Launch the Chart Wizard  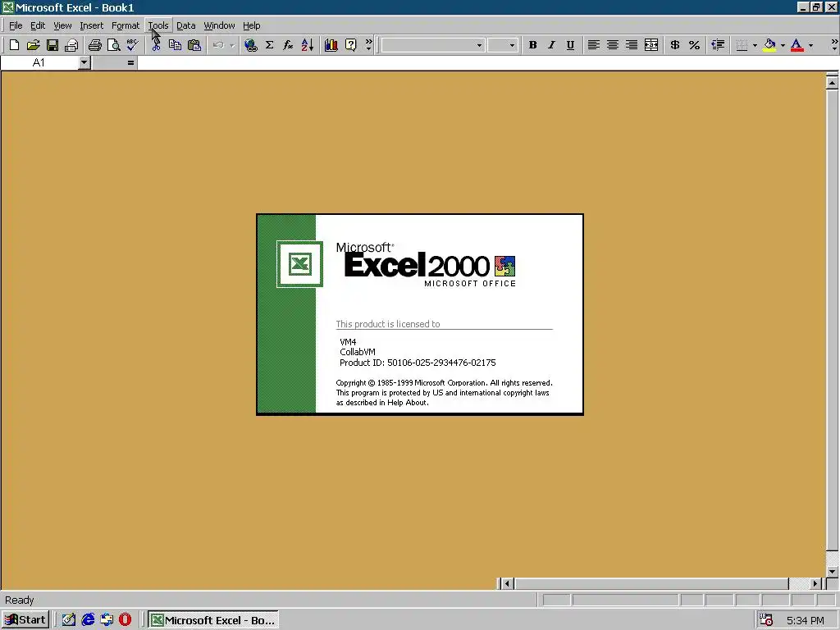click(331, 46)
